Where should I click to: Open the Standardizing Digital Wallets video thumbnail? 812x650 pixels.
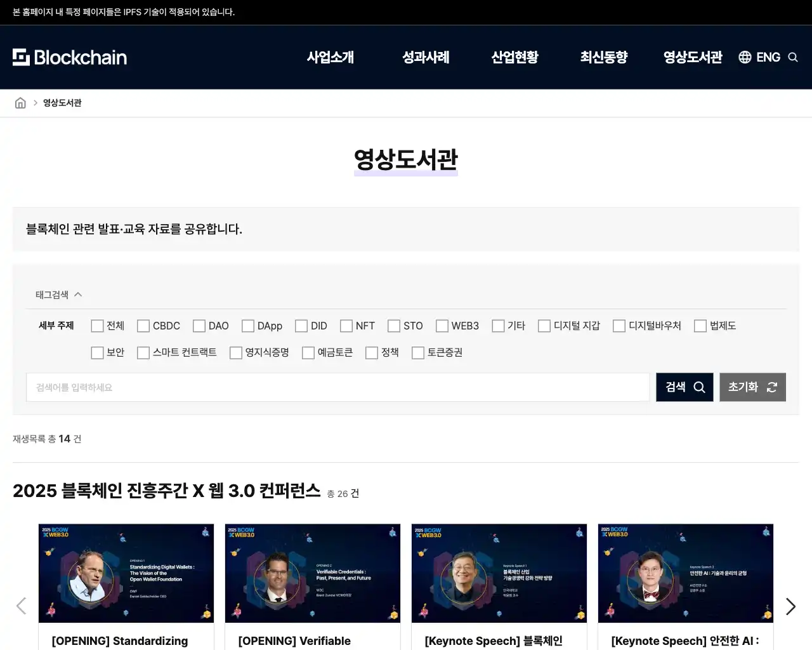click(126, 573)
